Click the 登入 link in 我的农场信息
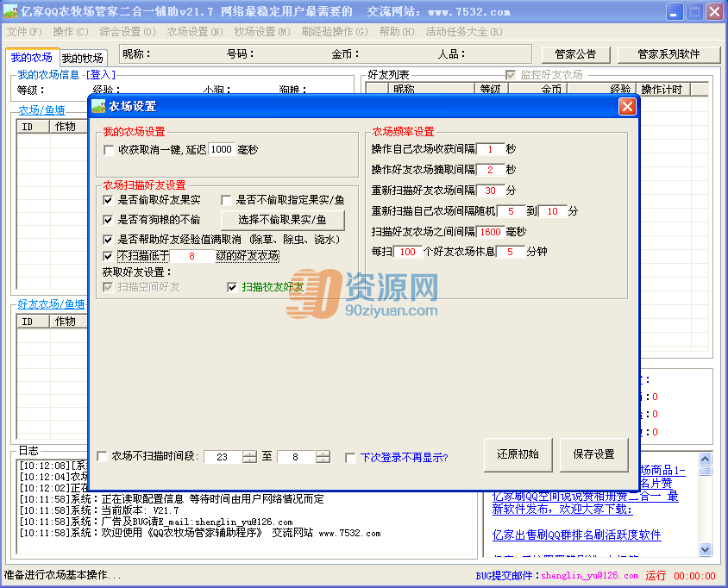This screenshot has height=588, width=728. pyautogui.click(x=101, y=75)
